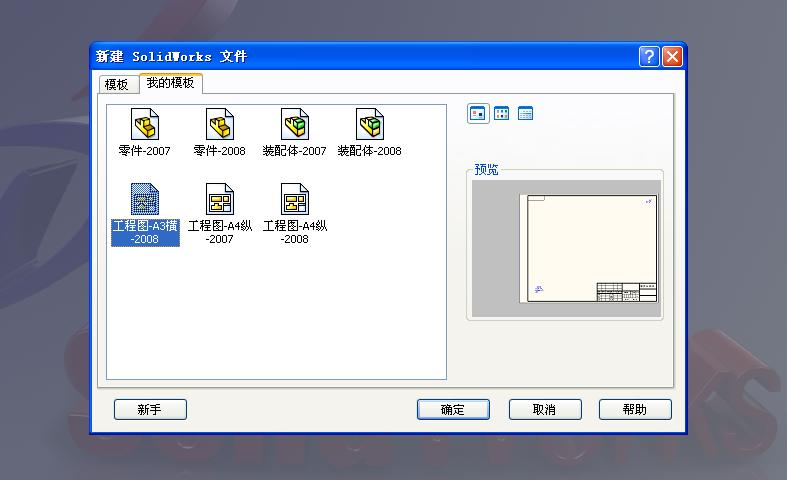This screenshot has height=480, width=787.
Task: Click the 工程图-A3横-2008 highlighted label
Action: pyautogui.click(x=145, y=232)
